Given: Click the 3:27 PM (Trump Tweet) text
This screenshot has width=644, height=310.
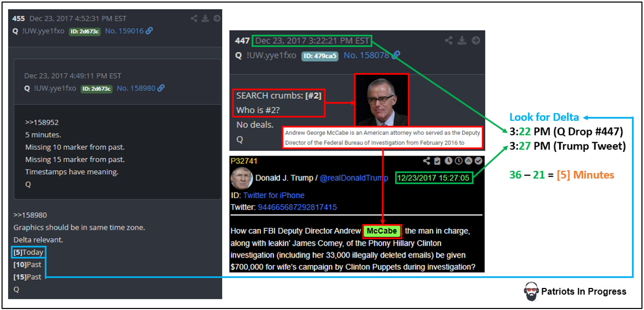Looking at the screenshot, I should point(568,146).
